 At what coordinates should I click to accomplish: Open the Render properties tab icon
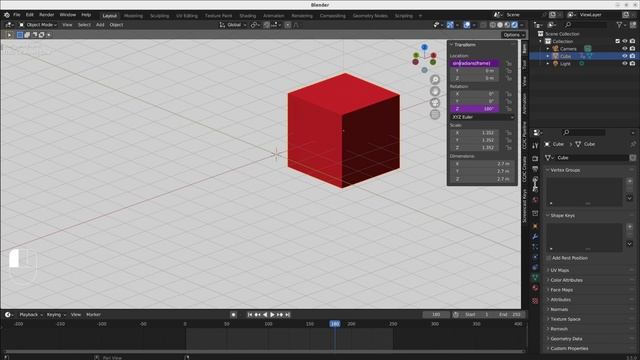[535, 158]
